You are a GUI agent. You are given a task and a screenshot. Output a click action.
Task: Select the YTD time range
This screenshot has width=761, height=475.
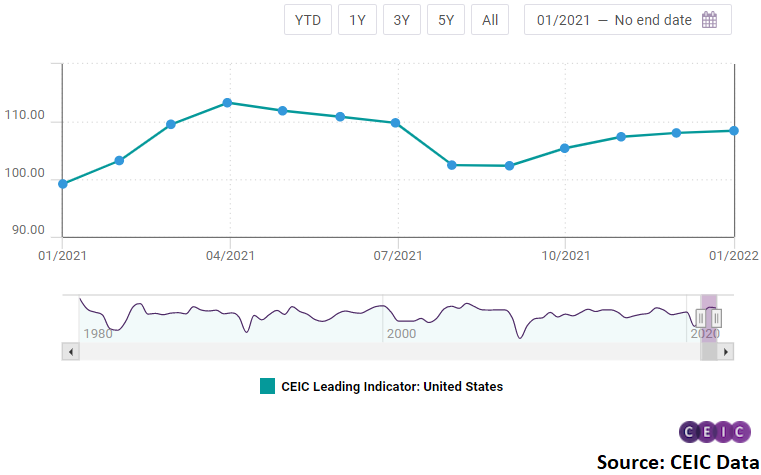click(x=307, y=20)
